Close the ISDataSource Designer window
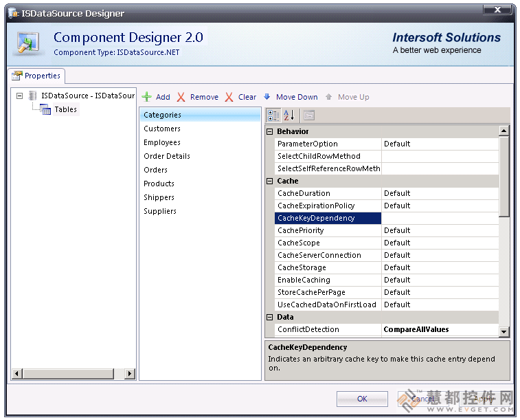 point(497,10)
